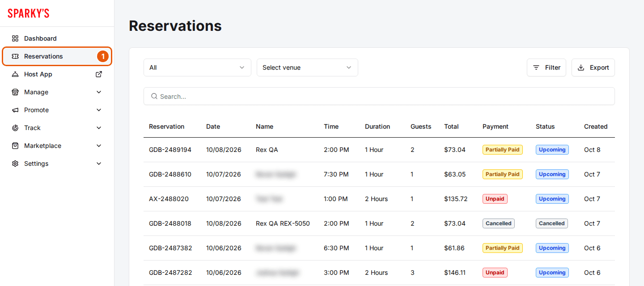
Task: Expand the Promote menu chevron
Action: click(x=99, y=110)
